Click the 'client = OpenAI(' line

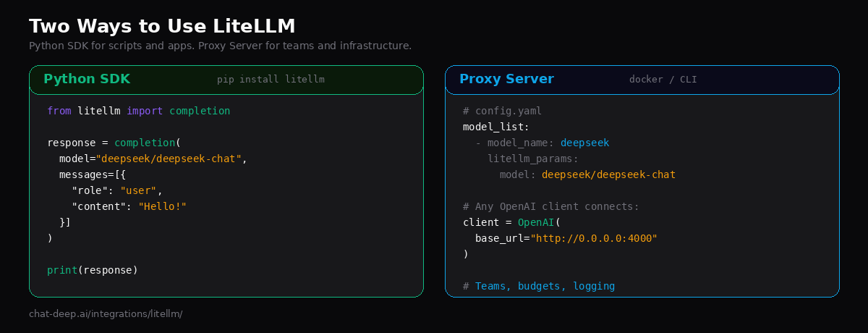[511, 222]
